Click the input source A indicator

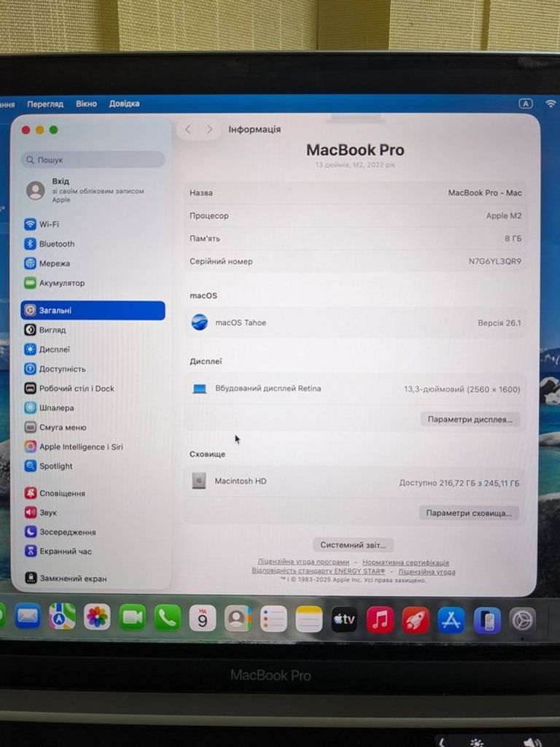[x=525, y=104]
